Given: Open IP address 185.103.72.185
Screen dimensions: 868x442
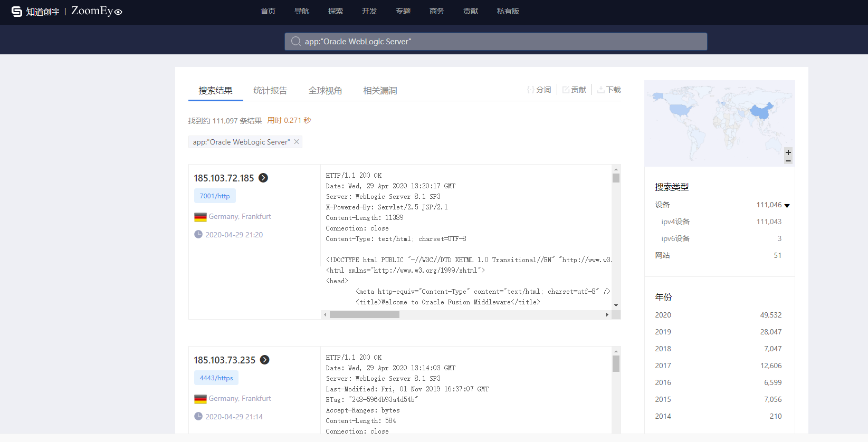Looking at the screenshot, I should [x=224, y=178].
